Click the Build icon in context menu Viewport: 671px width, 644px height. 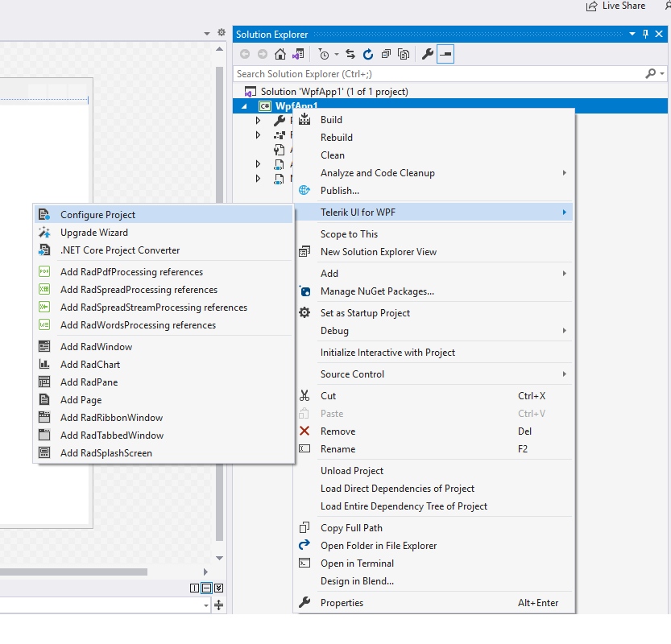[304, 119]
